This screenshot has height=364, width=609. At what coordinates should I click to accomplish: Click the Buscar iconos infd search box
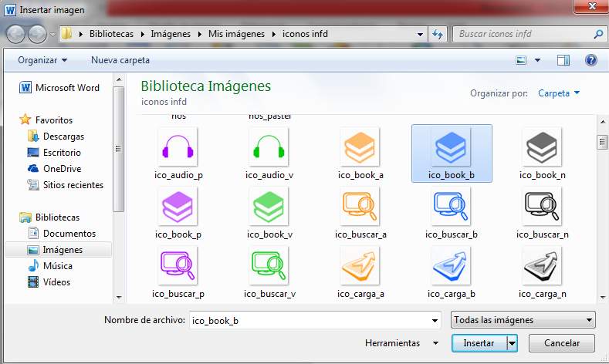[x=523, y=34]
